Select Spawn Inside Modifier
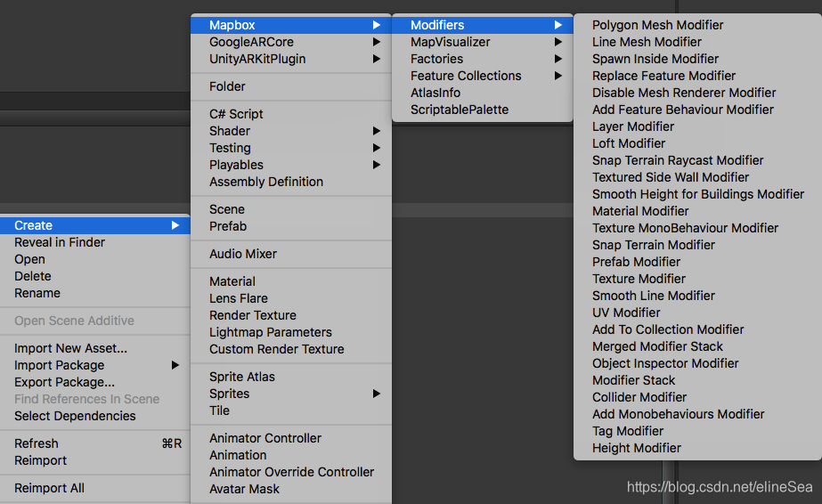The image size is (822, 504). pos(697,59)
